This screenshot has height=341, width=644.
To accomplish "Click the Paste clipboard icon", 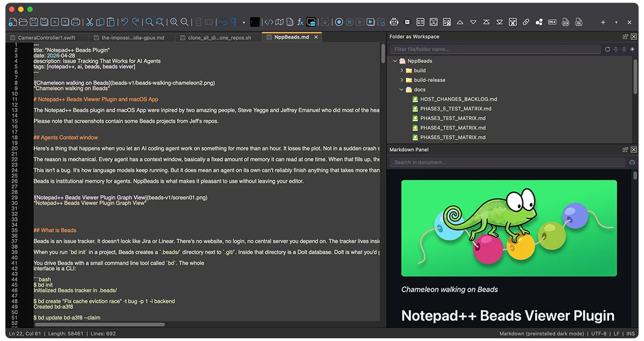I will pos(111,22).
